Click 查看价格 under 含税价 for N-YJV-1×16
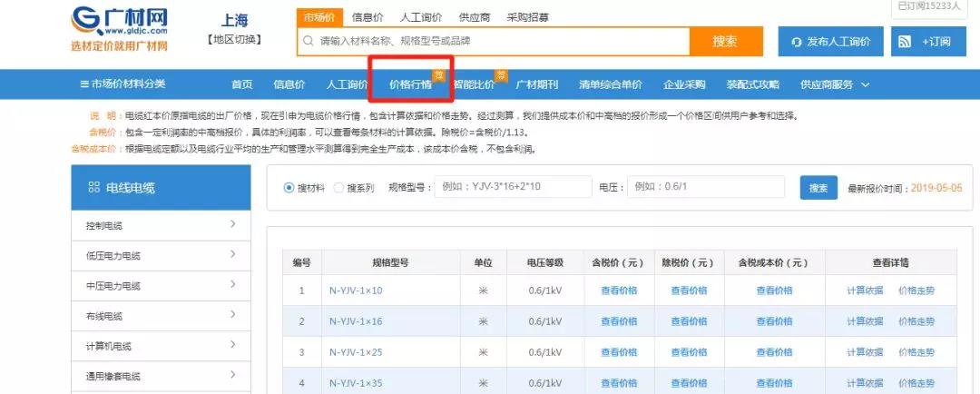Screen dimensions: 980x394 click(x=619, y=321)
